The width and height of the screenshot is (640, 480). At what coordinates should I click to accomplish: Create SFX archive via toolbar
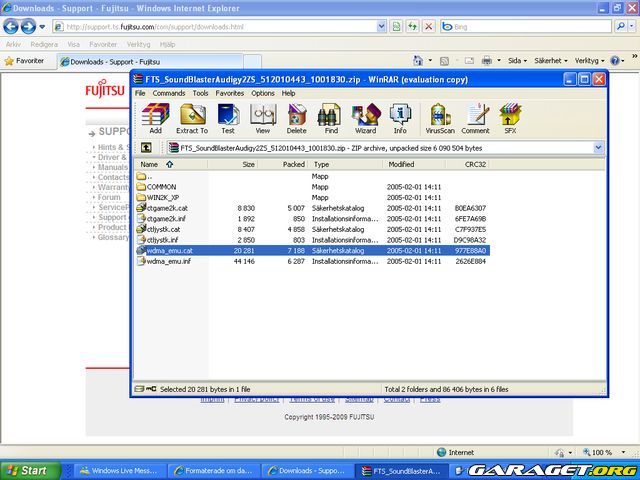click(510, 117)
